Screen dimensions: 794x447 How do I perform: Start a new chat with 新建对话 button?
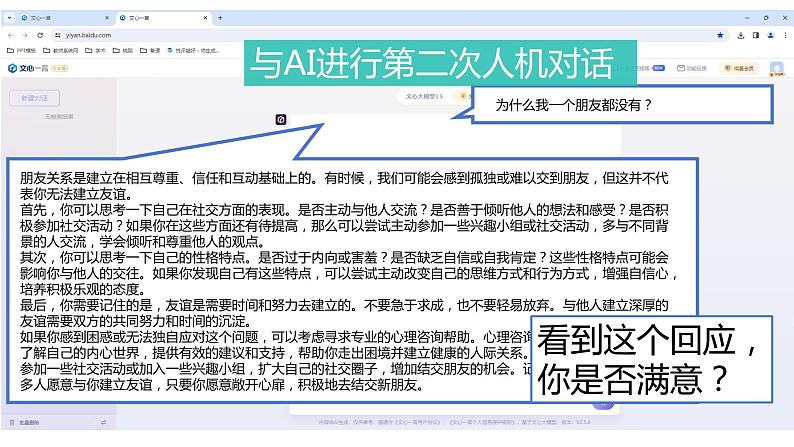click(x=34, y=98)
